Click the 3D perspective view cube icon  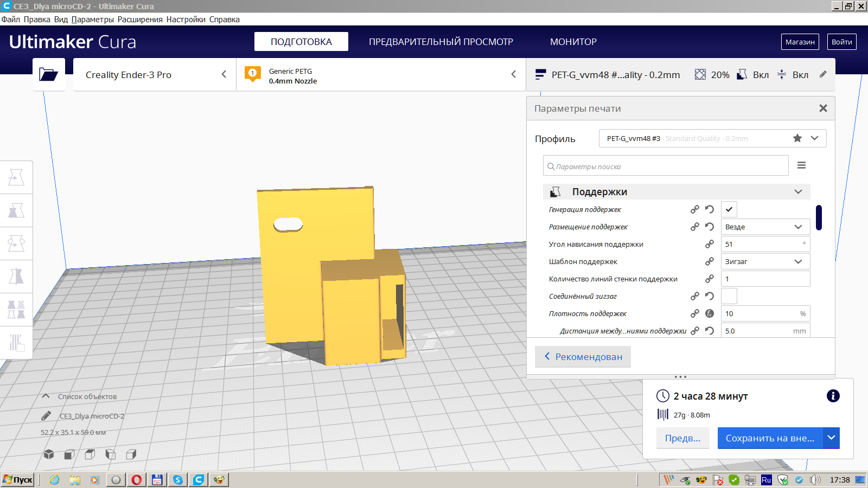(49, 454)
